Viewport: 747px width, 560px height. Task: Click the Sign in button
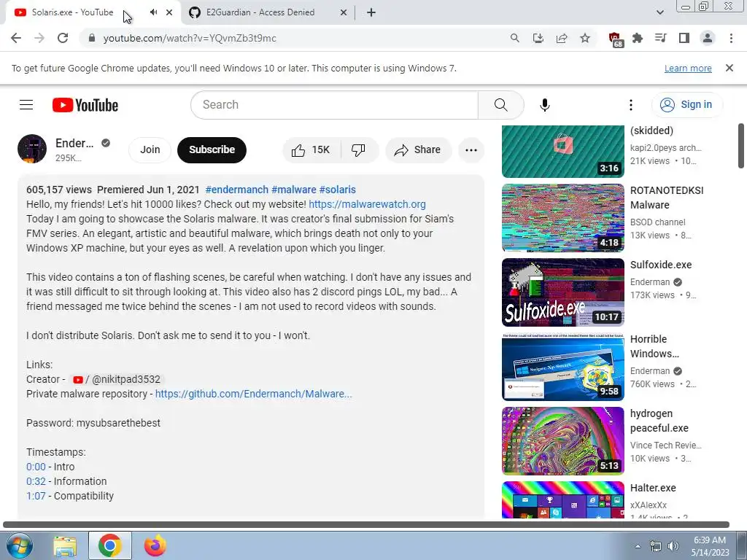tap(686, 105)
